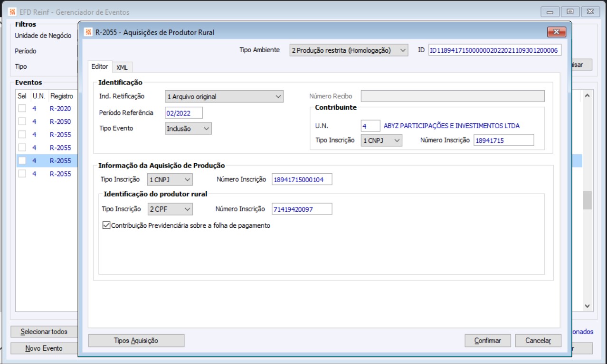Click the Número Recibo field

click(453, 96)
